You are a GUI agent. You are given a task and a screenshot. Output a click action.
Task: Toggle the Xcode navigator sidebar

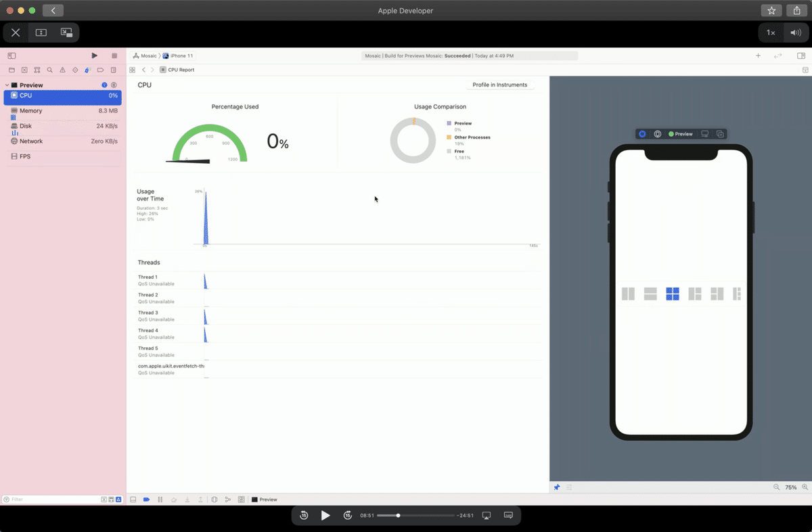tap(12, 56)
